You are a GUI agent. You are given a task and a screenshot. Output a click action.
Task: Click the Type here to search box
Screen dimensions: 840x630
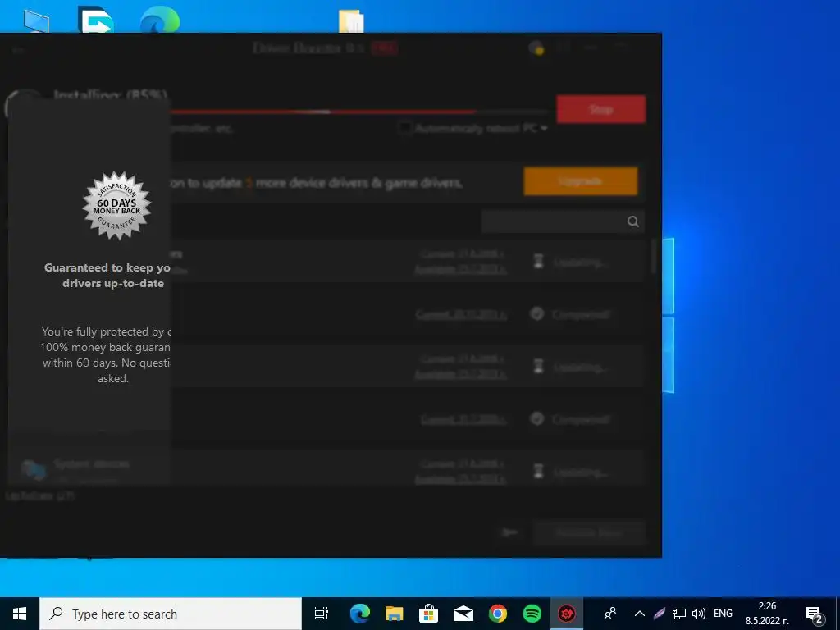coord(171,614)
